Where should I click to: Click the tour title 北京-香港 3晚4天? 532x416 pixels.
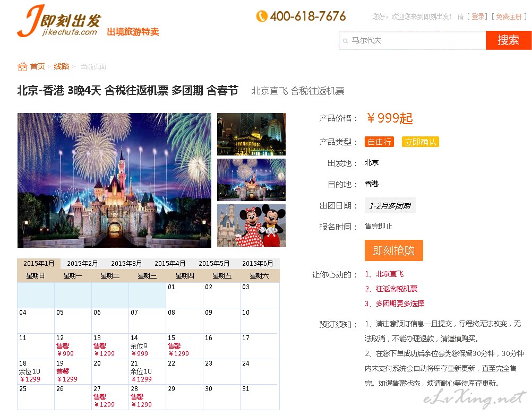pyautogui.click(x=59, y=91)
